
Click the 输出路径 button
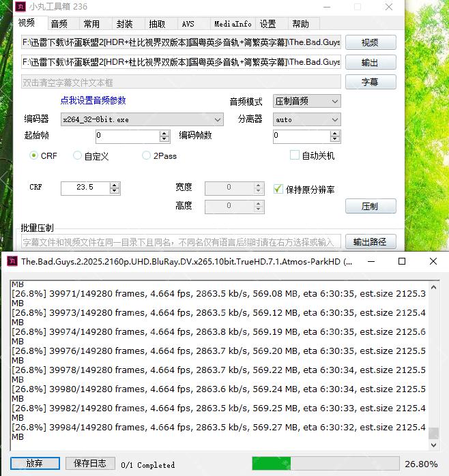point(371,241)
